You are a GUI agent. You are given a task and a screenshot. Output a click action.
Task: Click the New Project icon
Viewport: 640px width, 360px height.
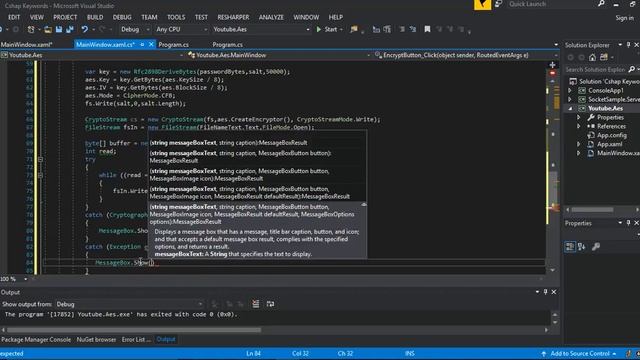(x=31, y=29)
